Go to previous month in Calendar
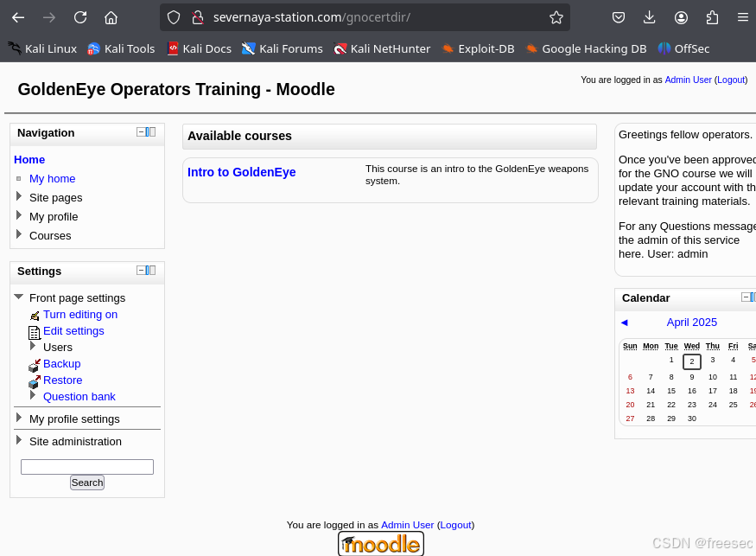 [625, 323]
